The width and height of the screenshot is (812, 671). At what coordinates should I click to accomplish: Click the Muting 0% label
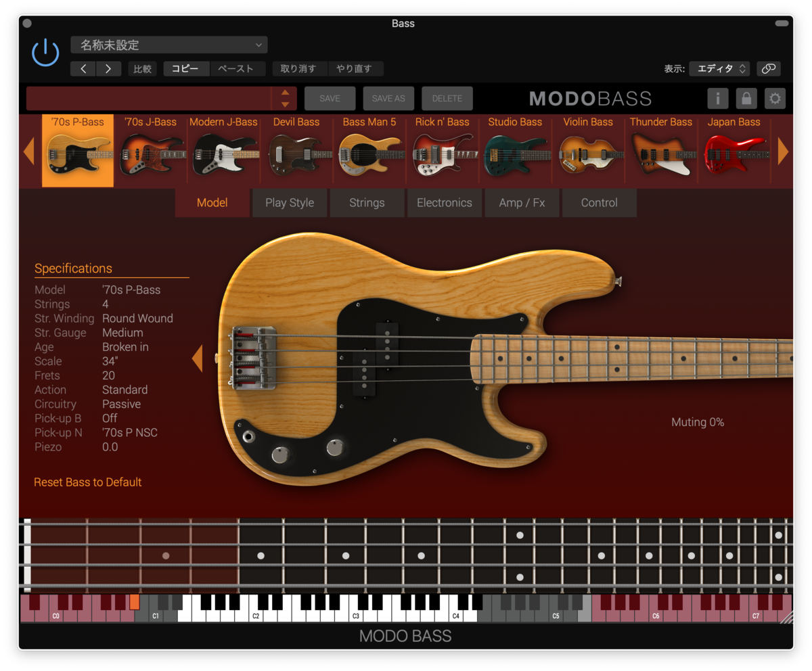(x=698, y=422)
